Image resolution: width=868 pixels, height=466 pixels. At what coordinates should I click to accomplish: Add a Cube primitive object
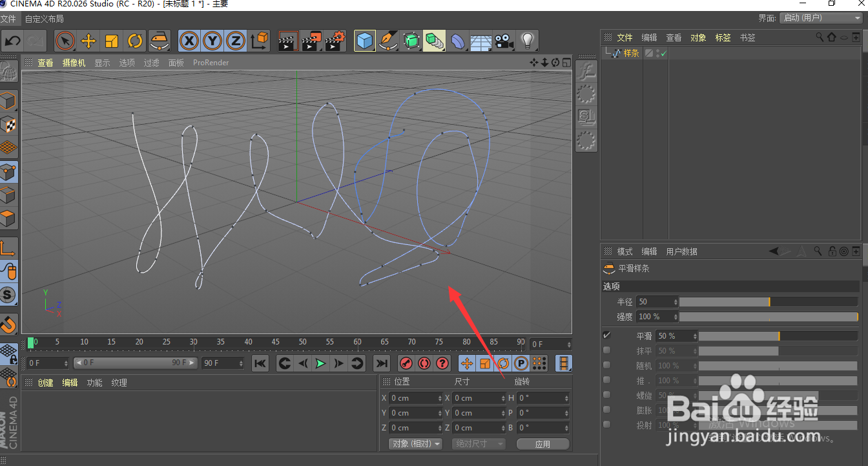click(365, 41)
